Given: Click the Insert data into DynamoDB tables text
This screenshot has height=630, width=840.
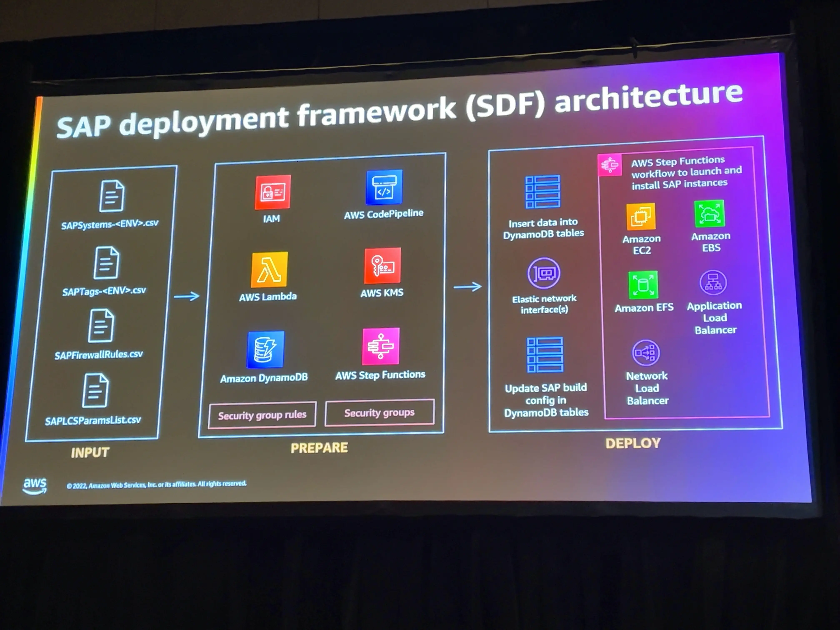Looking at the screenshot, I should [543, 228].
